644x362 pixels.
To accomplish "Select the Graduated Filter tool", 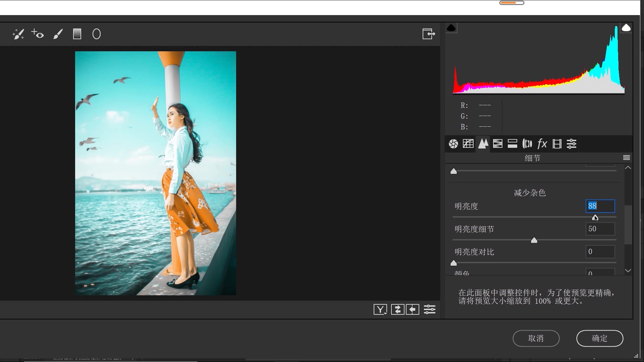I will (77, 34).
